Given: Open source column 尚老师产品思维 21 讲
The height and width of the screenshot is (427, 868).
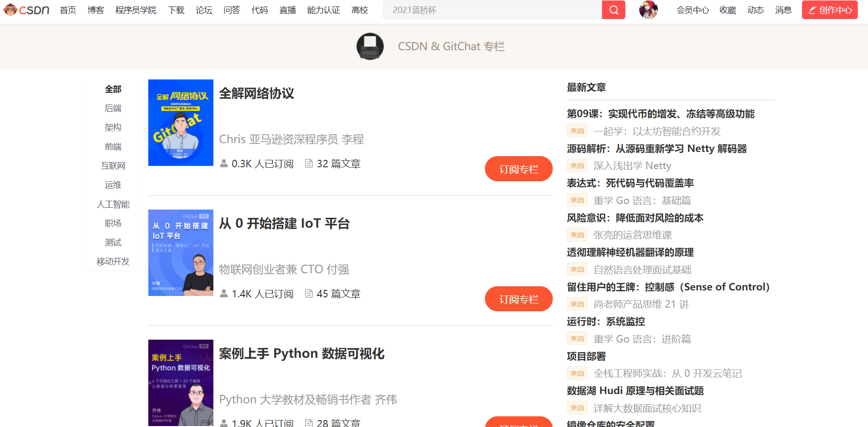Looking at the screenshot, I should pos(641,304).
